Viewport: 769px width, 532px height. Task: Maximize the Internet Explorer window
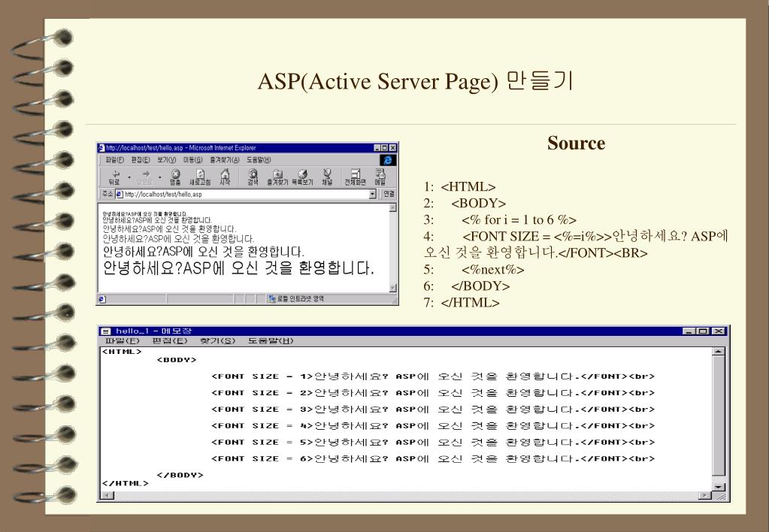(x=385, y=147)
